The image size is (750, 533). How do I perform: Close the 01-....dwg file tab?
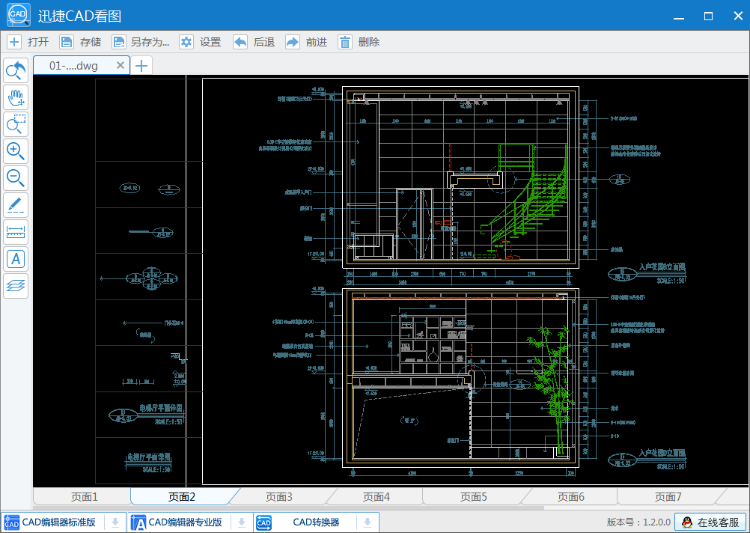click(x=121, y=65)
